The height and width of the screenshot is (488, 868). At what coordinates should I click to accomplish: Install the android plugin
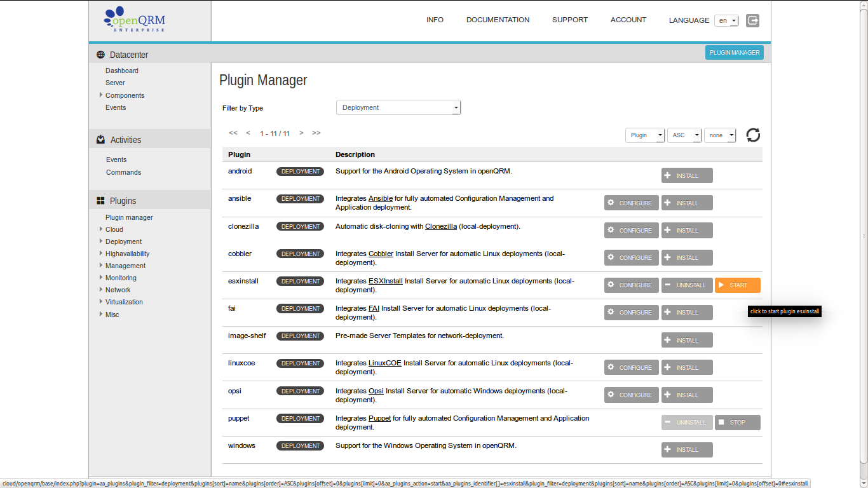click(687, 175)
